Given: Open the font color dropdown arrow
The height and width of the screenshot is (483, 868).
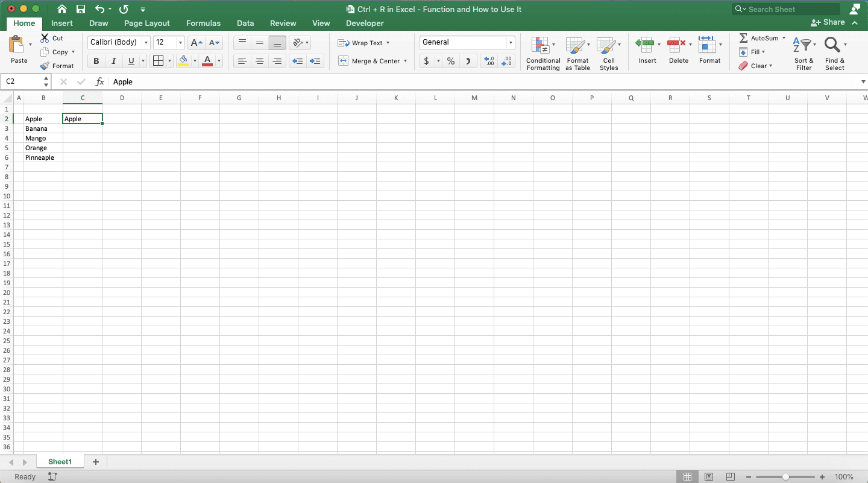Looking at the screenshot, I should point(219,61).
